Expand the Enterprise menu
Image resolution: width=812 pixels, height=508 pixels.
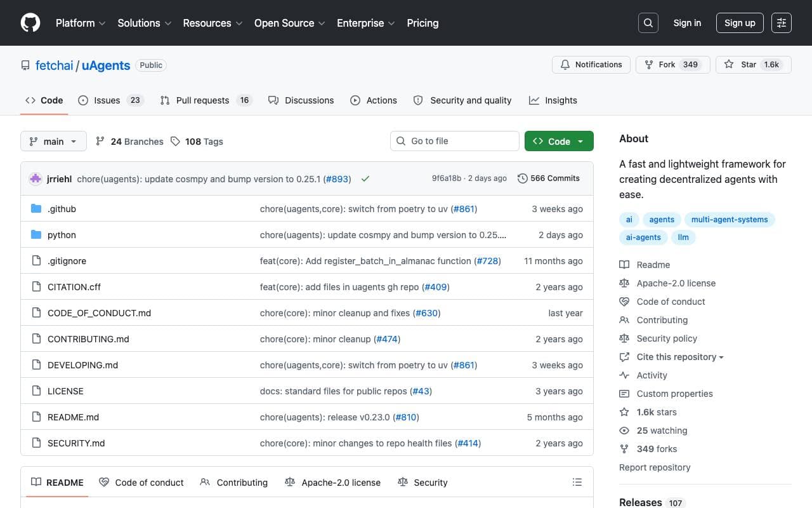coord(366,23)
